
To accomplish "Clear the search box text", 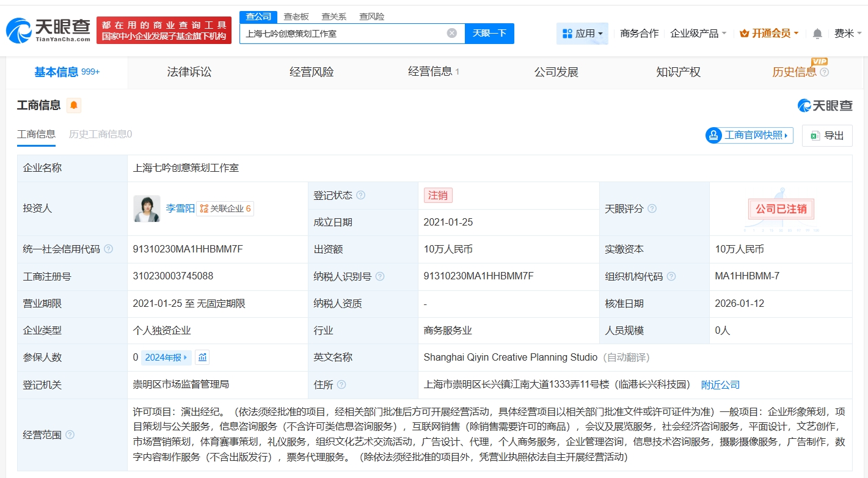I will (x=451, y=33).
